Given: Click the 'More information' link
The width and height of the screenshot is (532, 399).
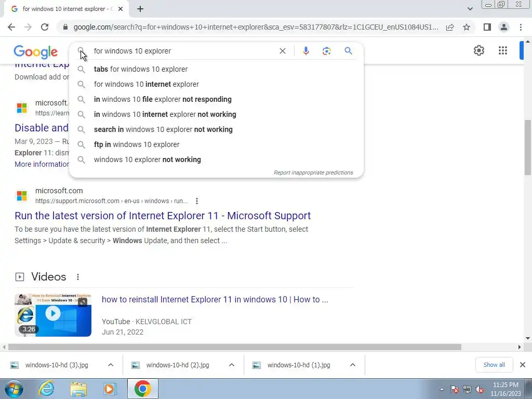Looking at the screenshot, I should pos(42,164).
